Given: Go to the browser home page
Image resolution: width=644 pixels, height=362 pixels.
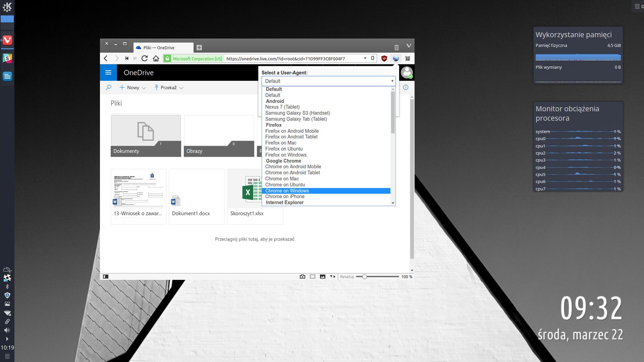Looking at the screenshot, I should pos(156,58).
